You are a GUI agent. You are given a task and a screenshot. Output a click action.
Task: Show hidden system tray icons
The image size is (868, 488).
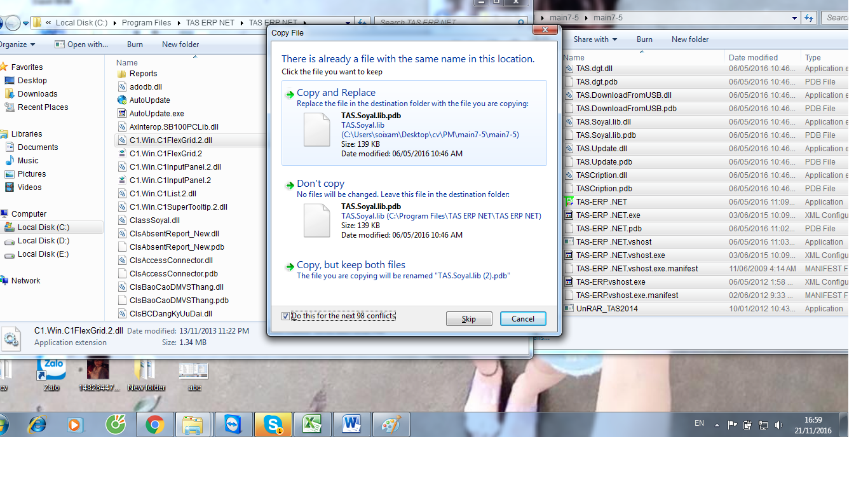click(x=717, y=425)
